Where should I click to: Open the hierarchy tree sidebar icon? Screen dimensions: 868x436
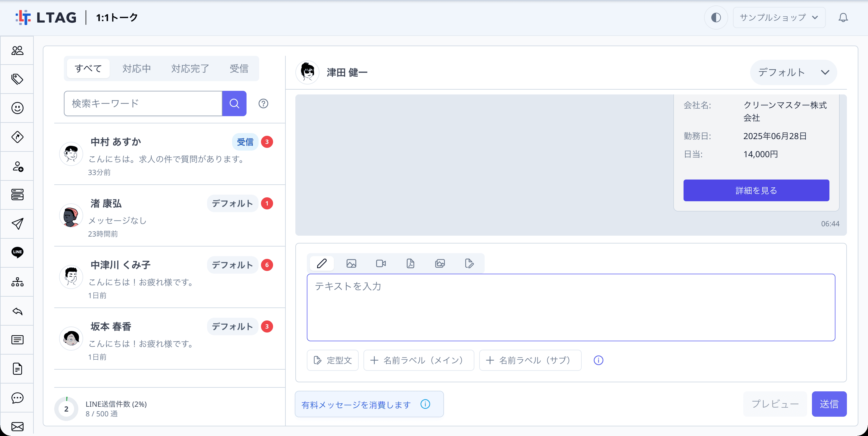(17, 282)
